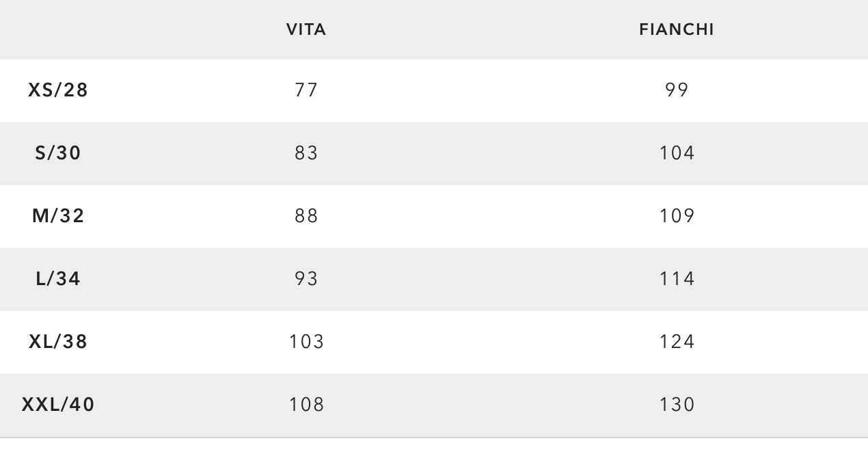This screenshot has height=469, width=868.
Task: Click the VITA column header
Action: point(306,29)
